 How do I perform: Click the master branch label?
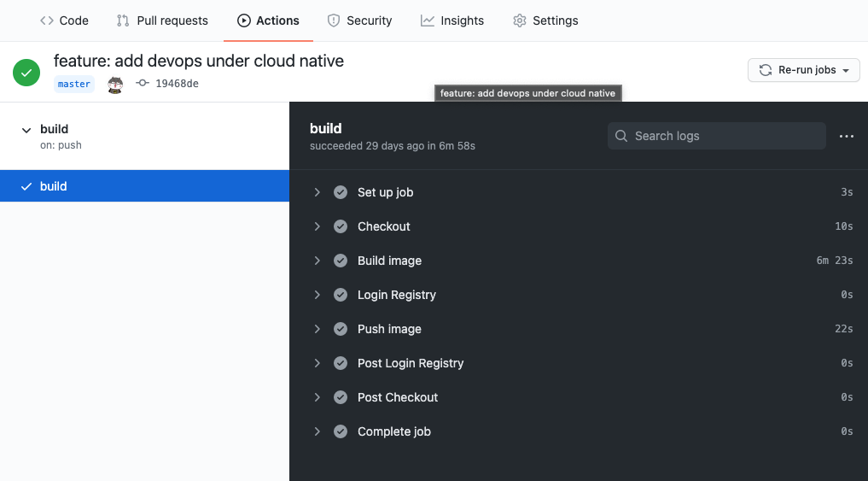click(x=74, y=84)
